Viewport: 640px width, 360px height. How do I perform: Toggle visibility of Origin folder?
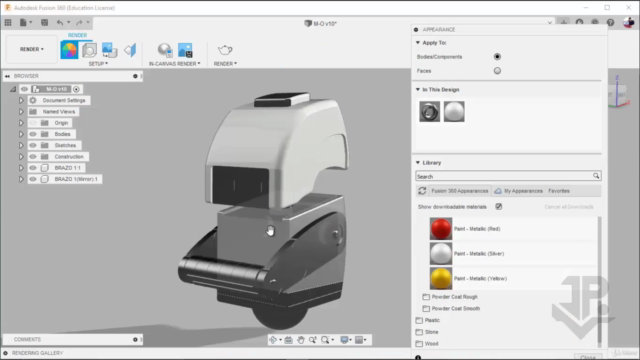pos(33,123)
